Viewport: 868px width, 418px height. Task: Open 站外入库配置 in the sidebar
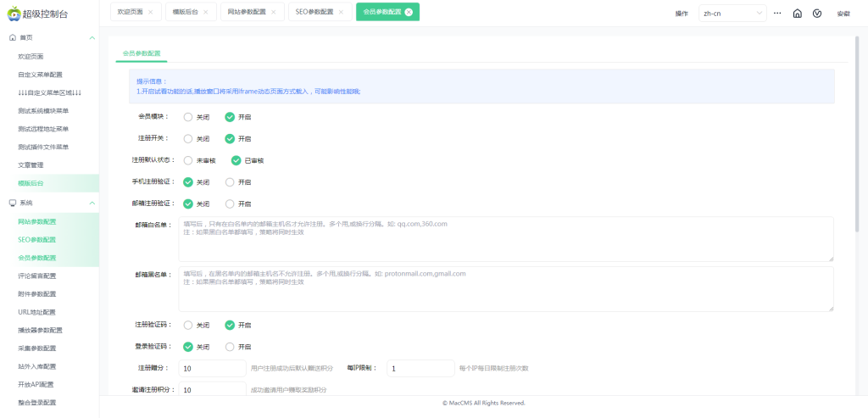click(50, 366)
